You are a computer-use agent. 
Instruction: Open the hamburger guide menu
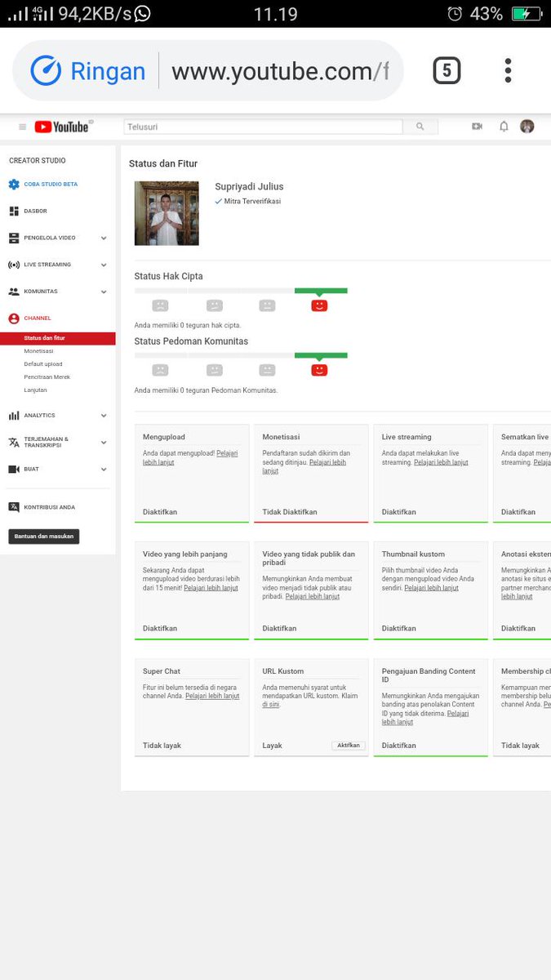click(x=22, y=127)
